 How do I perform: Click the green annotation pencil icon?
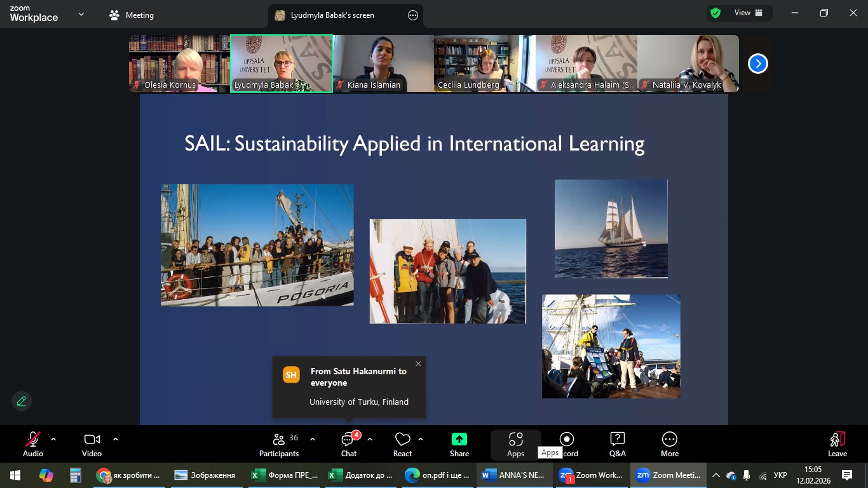(22, 401)
